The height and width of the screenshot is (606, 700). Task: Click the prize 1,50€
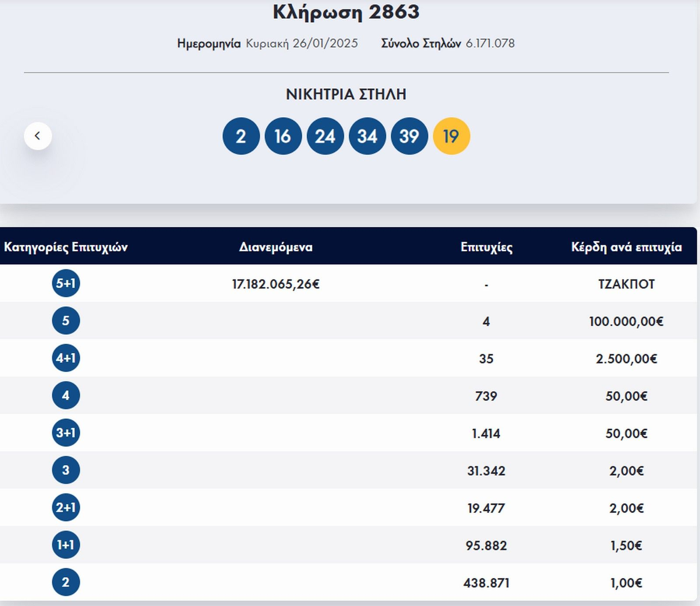click(626, 546)
